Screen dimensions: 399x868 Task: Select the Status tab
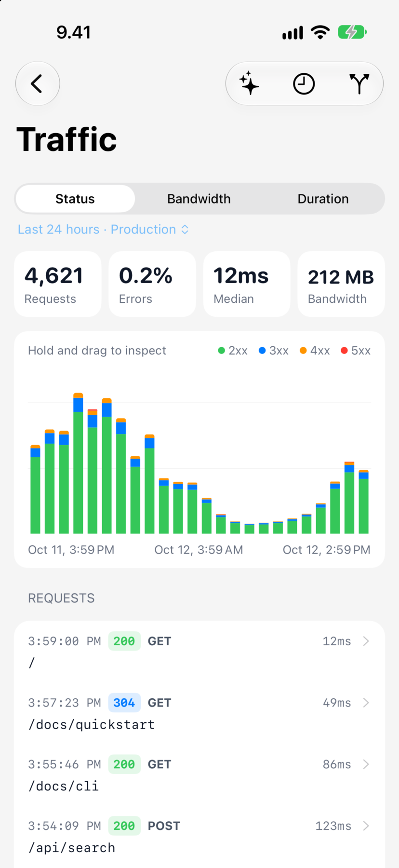(75, 199)
